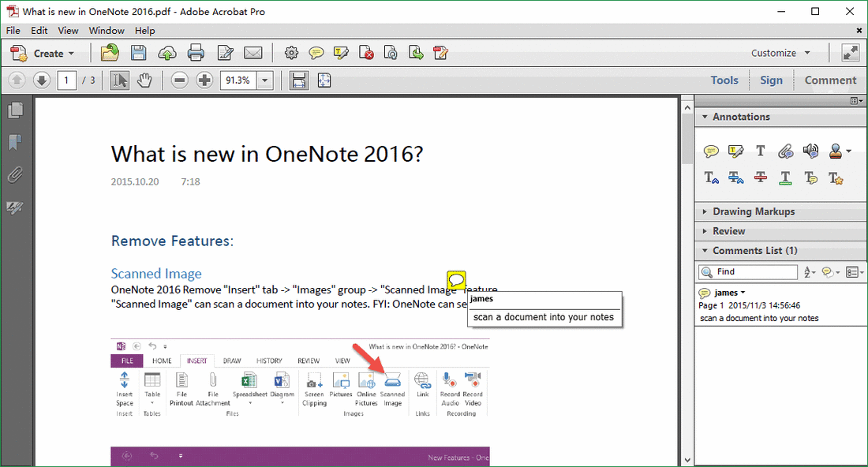
Task: Print the document with the printer icon
Action: coord(196,53)
